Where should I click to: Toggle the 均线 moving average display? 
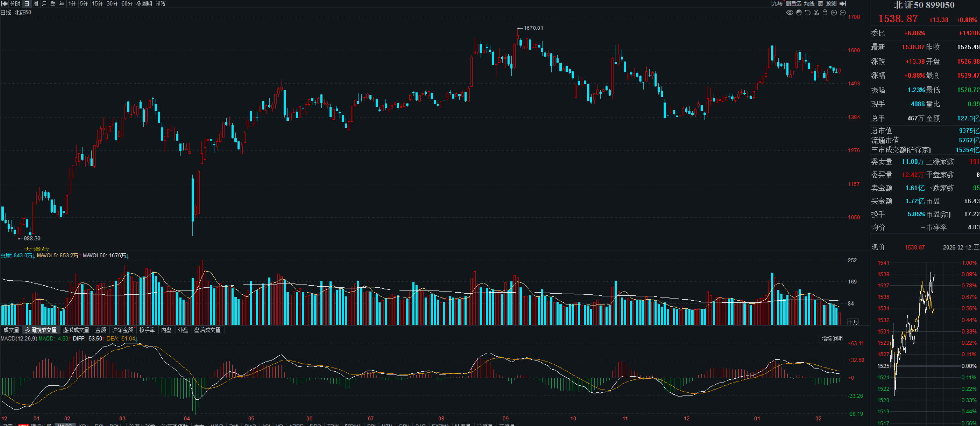click(x=809, y=3)
